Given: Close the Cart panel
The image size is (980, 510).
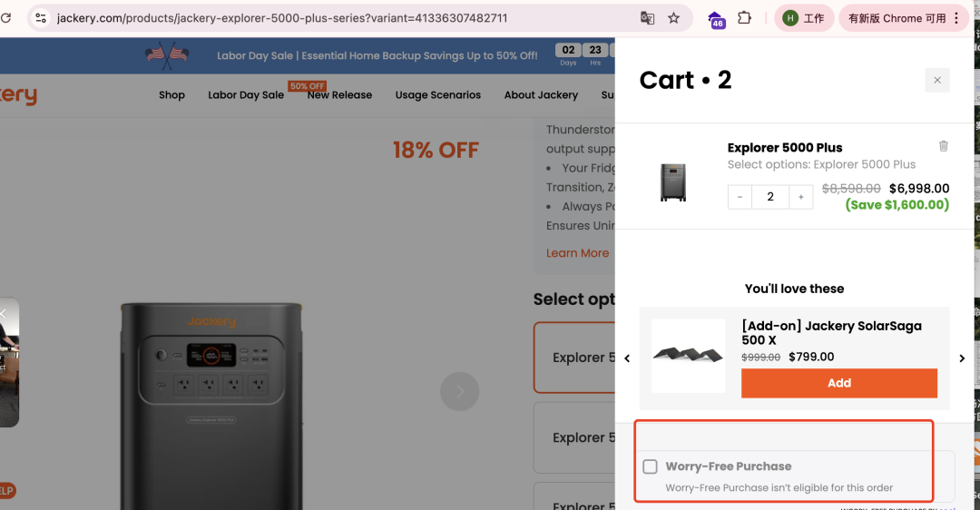Looking at the screenshot, I should (936, 80).
